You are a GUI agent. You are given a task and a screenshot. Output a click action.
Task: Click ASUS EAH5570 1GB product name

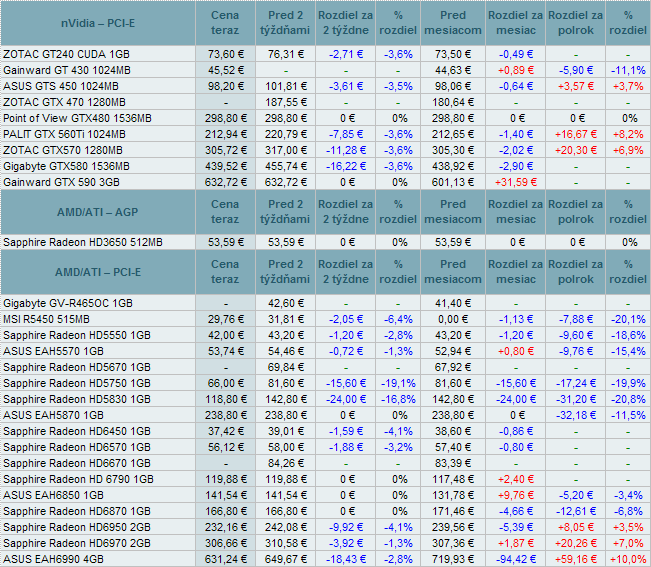[53, 352]
